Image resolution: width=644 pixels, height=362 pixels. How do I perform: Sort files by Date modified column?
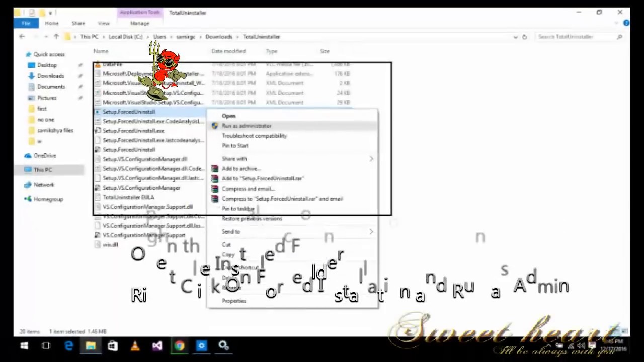click(x=228, y=51)
